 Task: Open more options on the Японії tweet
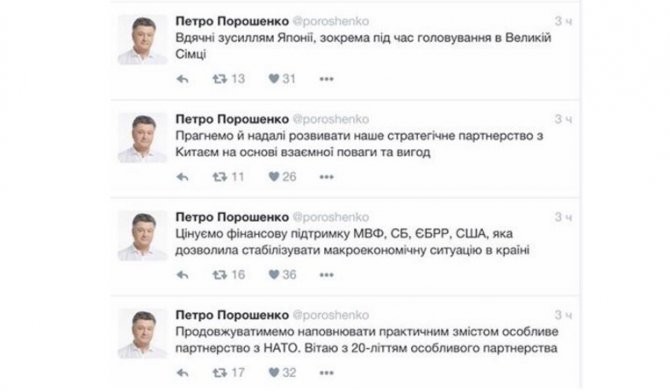point(326,79)
